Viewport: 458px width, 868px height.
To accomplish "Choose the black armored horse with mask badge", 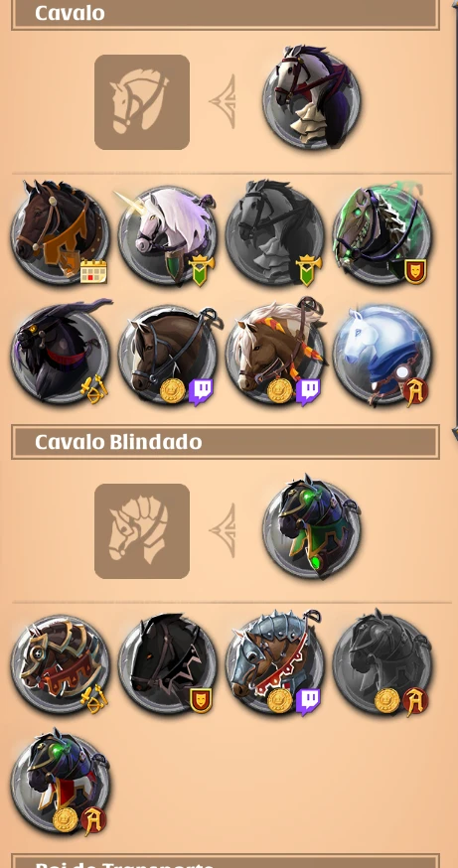I will pos(167,663).
